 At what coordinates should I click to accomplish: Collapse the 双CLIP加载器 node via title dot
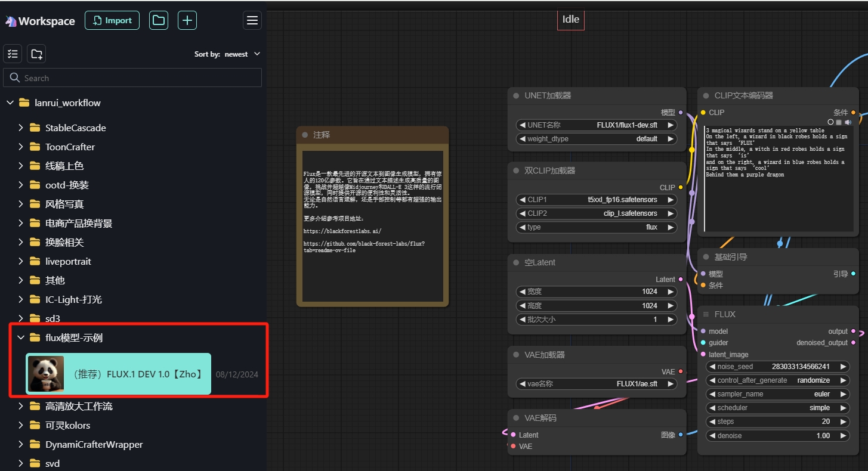[x=516, y=171]
